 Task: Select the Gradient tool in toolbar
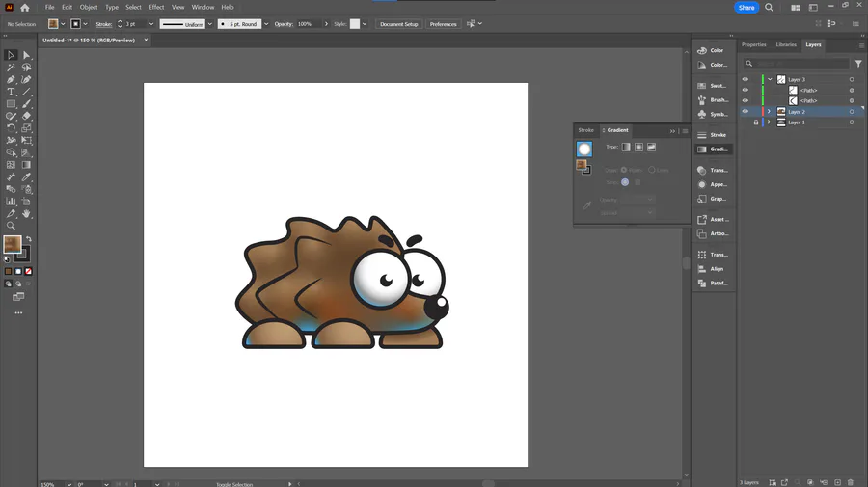tap(26, 165)
